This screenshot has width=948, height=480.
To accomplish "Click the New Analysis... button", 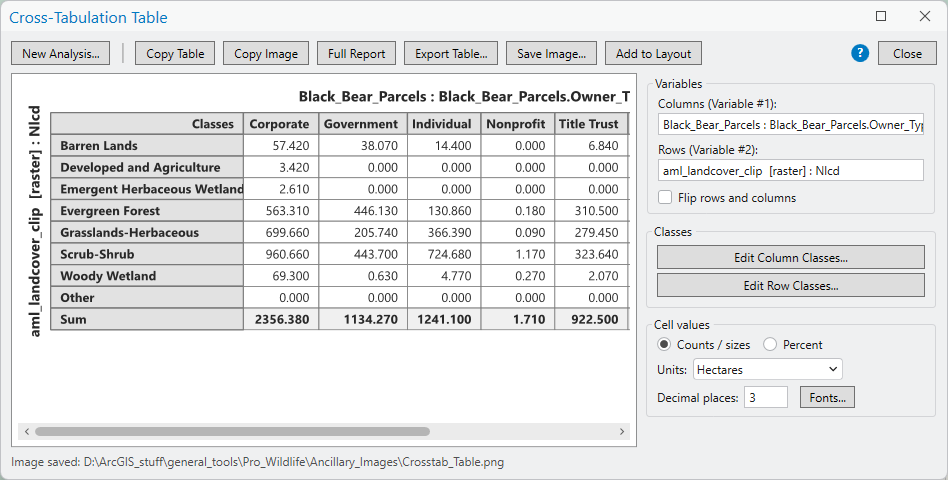I will pyautogui.click(x=60, y=53).
